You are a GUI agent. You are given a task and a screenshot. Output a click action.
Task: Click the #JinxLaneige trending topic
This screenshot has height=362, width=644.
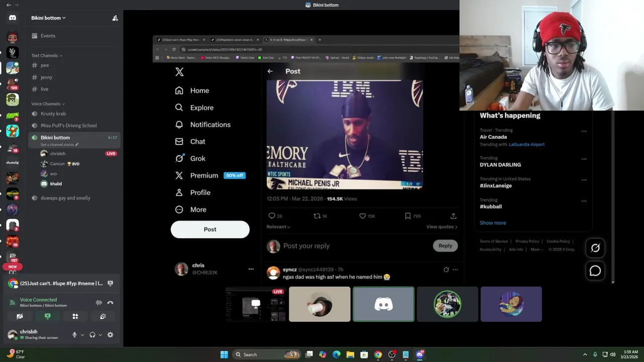(496, 186)
